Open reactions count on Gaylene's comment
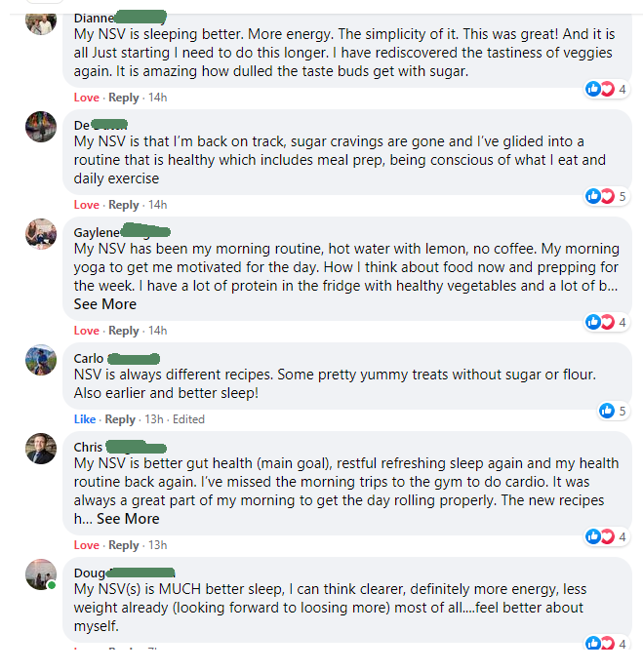 (x=607, y=322)
